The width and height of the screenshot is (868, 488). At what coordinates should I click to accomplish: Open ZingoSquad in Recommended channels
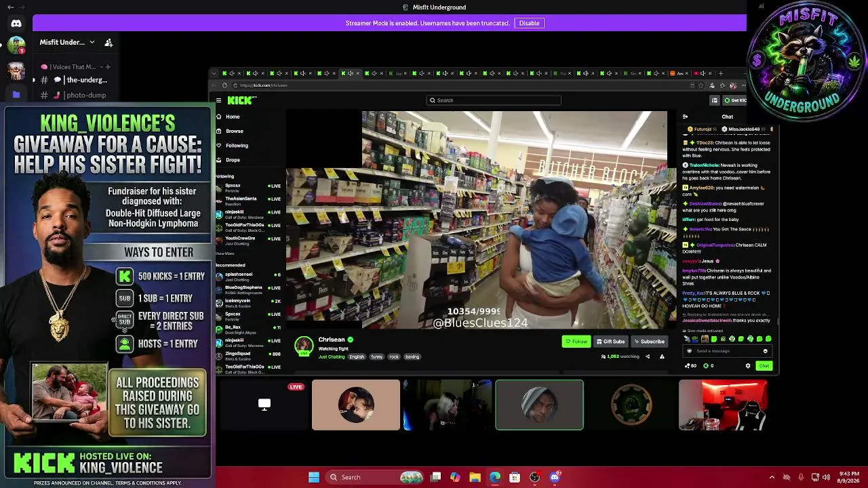click(x=248, y=355)
